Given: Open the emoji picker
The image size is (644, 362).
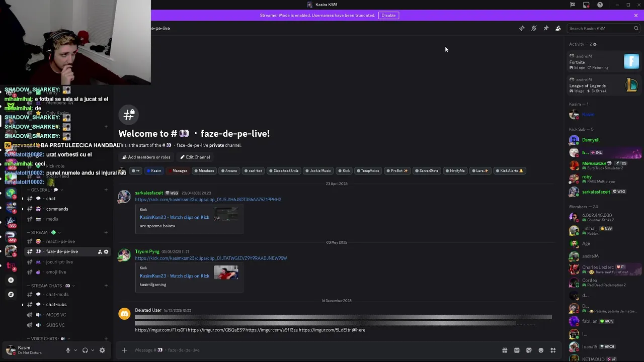Looking at the screenshot, I should click(541, 350).
